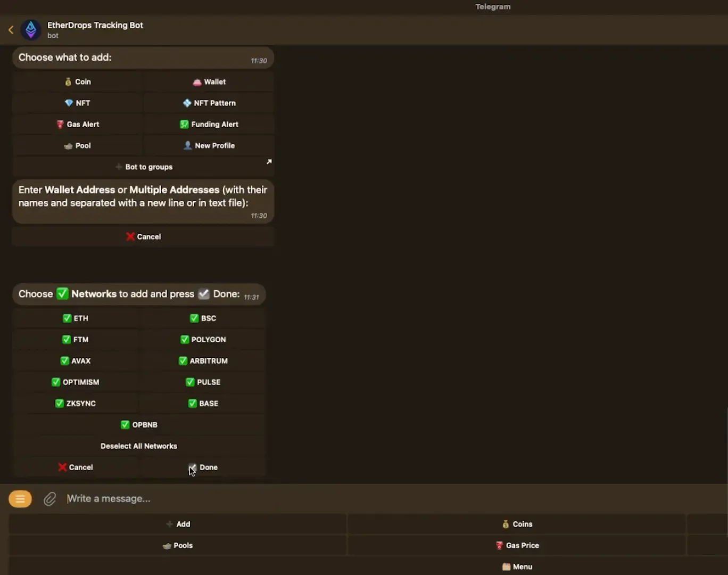Choose Coin to add
Viewport: 728px width, 575px height.
tap(78, 81)
